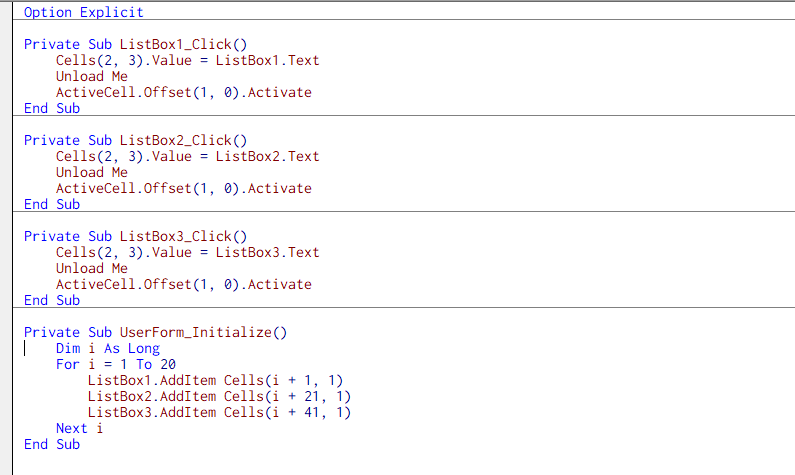The image size is (795, 475).
Task: Click ActiveCell.Offset line in ListBox2_Click
Action: (183, 189)
